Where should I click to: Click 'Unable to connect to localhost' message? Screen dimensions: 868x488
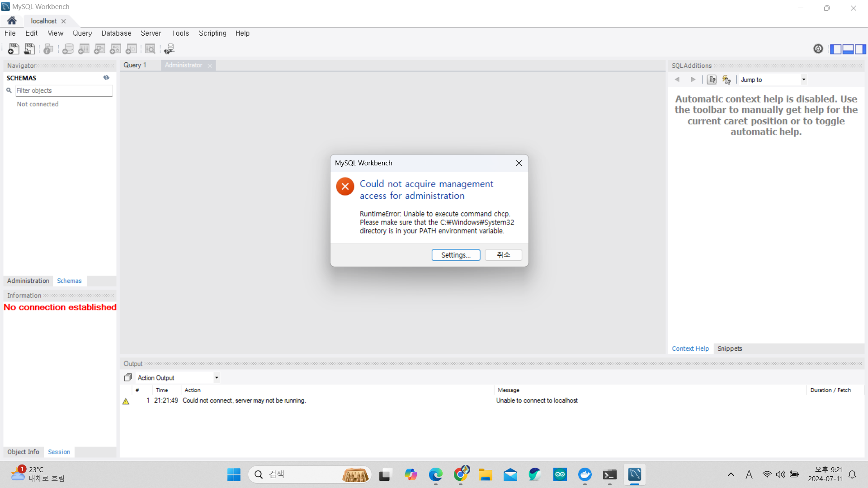(x=537, y=401)
